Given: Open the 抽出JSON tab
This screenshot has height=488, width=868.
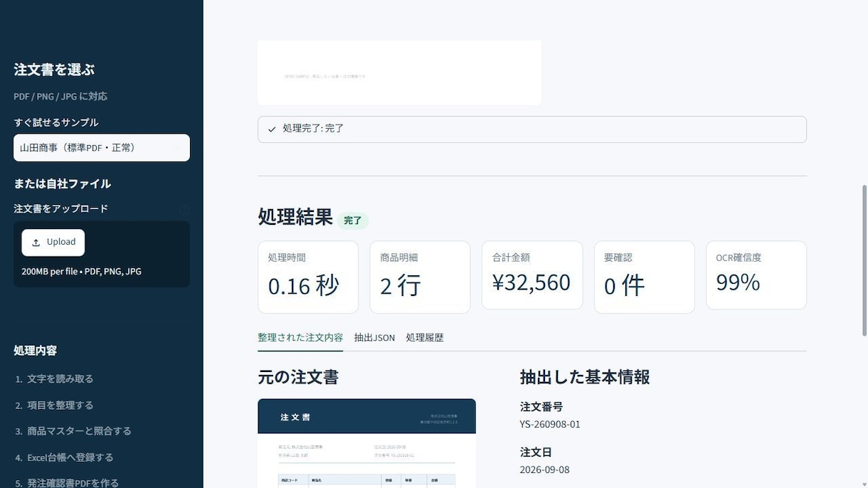Looking at the screenshot, I should point(374,337).
